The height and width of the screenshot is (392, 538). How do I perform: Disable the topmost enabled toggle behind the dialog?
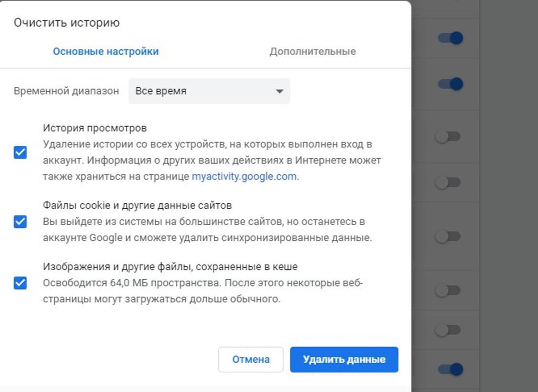[451, 38]
